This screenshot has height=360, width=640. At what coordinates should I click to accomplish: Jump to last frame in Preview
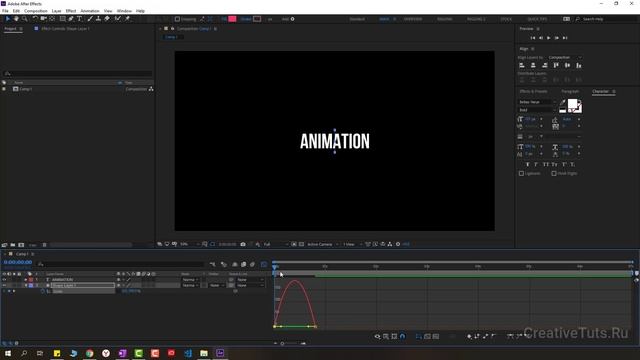[565, 38]
